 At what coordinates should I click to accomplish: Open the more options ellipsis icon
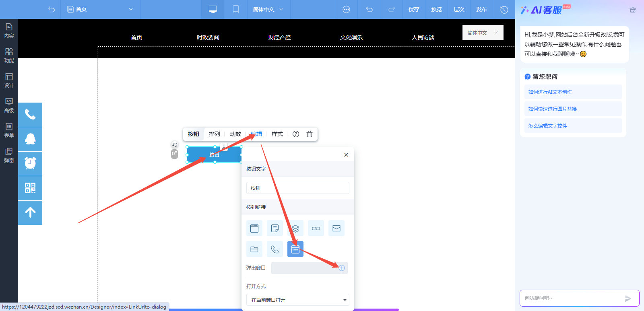pyautogui.click(x=346, y=9)
